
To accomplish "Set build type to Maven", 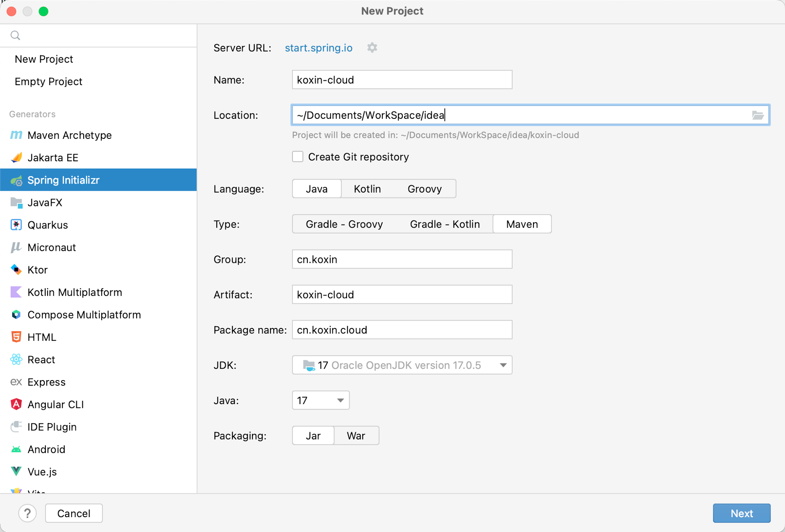I will tap(522, 224).
